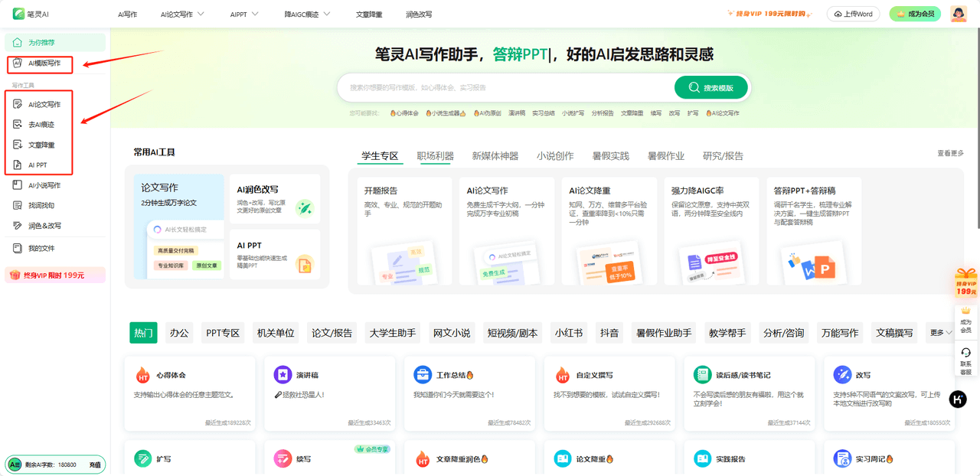The width and height of the screenshot is (980, 476).
Task: Click the 联系客服 headset icon
Action: pyautogui.click(x=964, y=354)
